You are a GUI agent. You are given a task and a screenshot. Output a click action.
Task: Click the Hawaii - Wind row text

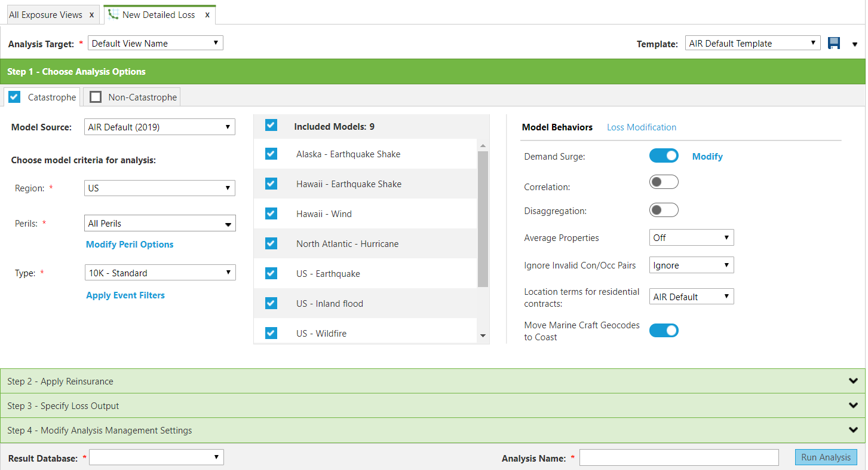click(324, 214)
